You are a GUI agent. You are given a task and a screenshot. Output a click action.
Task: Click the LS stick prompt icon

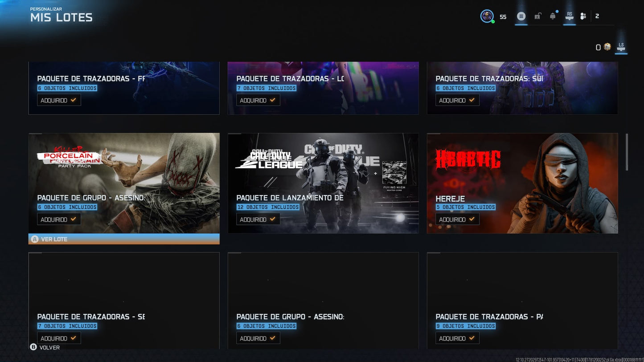tap(621, 47)
